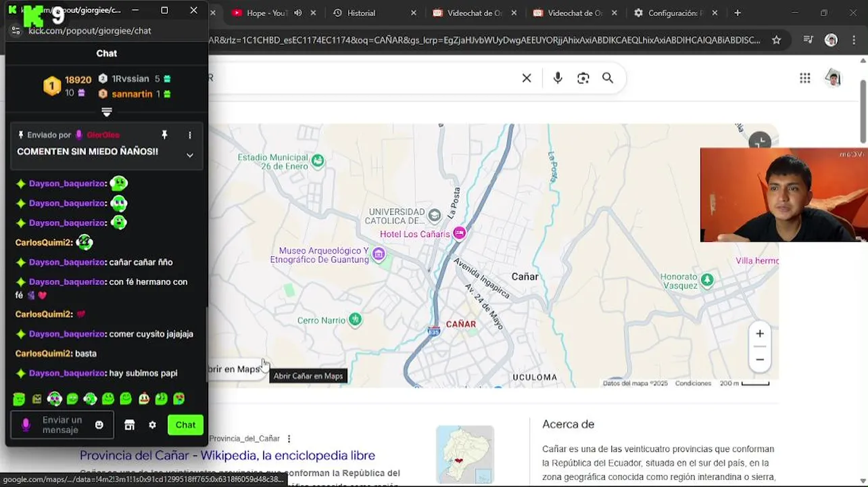Bookmark this page with the star

tap(776, 40)
